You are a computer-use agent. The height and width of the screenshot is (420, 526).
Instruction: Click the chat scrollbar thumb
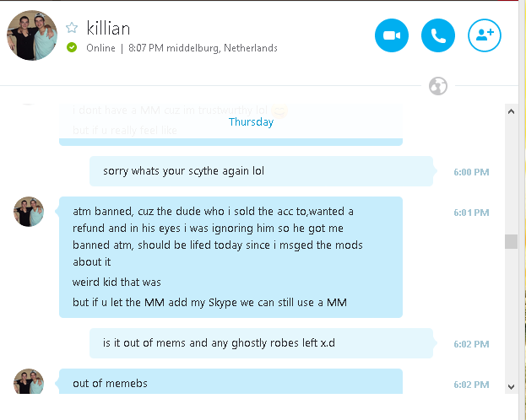pyautogui.click(x=511, y=241)
